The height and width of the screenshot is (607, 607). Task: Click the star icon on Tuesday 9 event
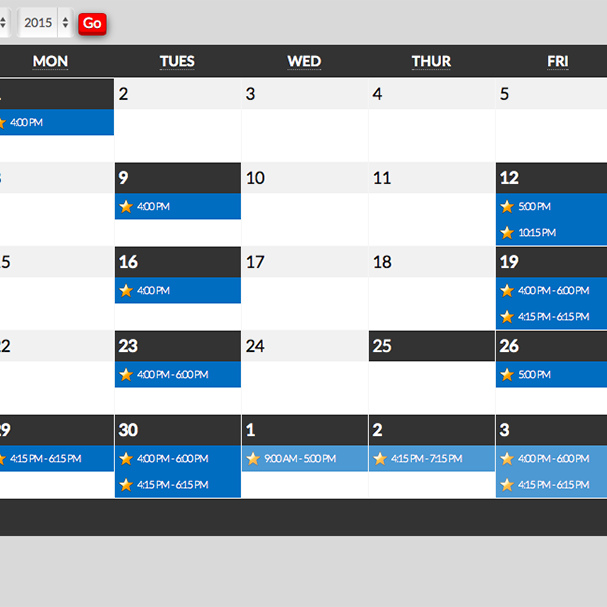click(126, 207)
